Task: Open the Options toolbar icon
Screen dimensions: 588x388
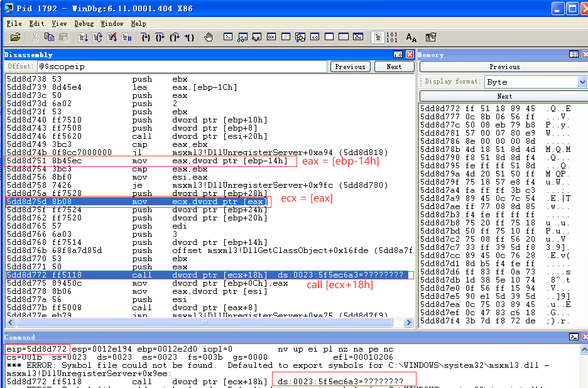Action: tap(430, 37)
